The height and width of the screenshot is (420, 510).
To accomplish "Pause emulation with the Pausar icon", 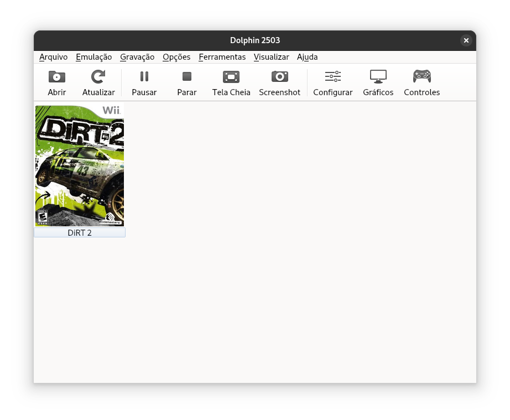I will point(144,76).
